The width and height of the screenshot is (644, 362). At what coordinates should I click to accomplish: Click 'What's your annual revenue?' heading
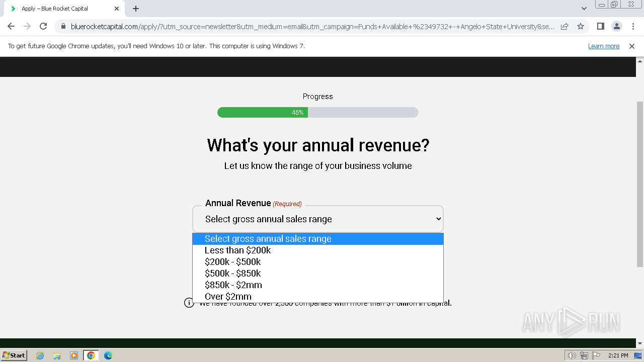[318, 145]
